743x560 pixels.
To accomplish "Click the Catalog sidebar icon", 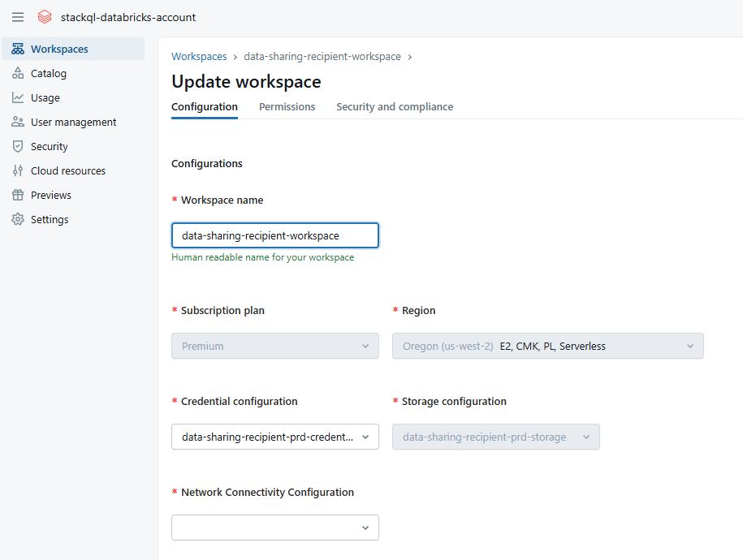I will pyautogui.click(x=17, y=74).
